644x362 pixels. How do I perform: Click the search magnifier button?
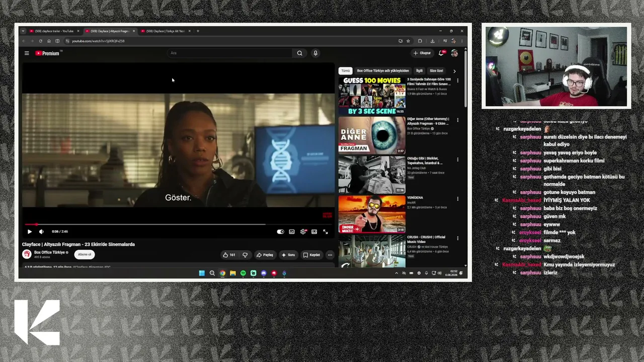pos(299,53)
